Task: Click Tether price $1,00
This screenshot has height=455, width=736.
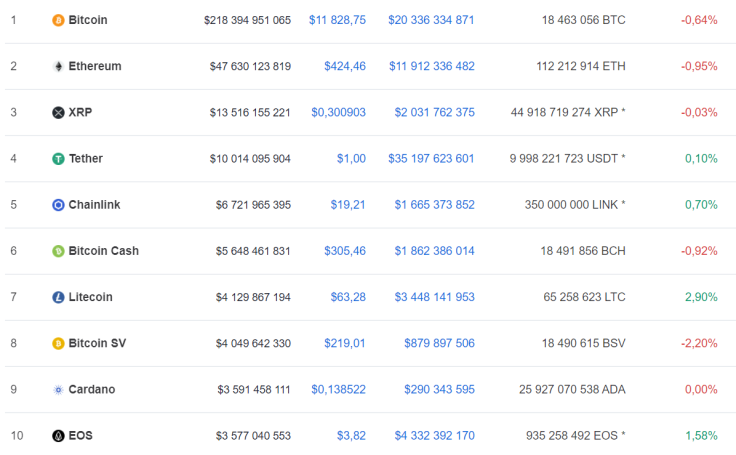Action: [x=351, y=159]
